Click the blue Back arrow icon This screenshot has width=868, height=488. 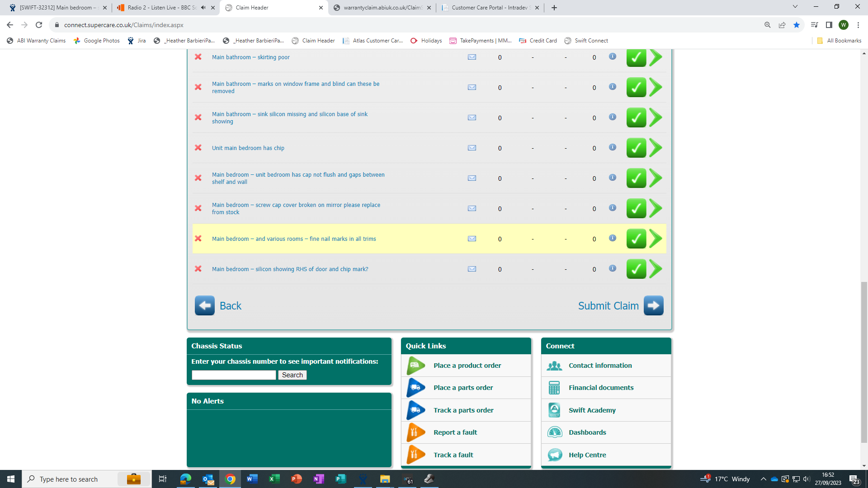[204, 305]
